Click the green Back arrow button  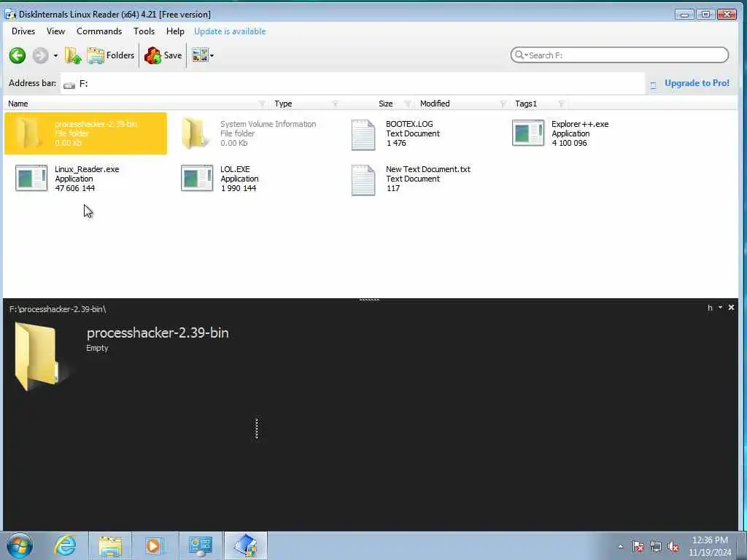tap(18, 55)
